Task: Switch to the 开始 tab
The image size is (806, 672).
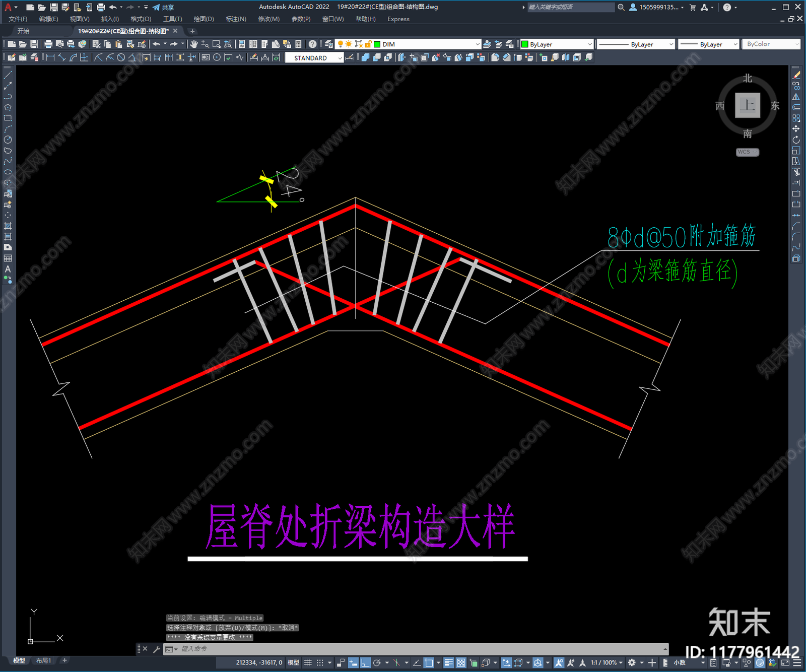Action: click(24, 31)
